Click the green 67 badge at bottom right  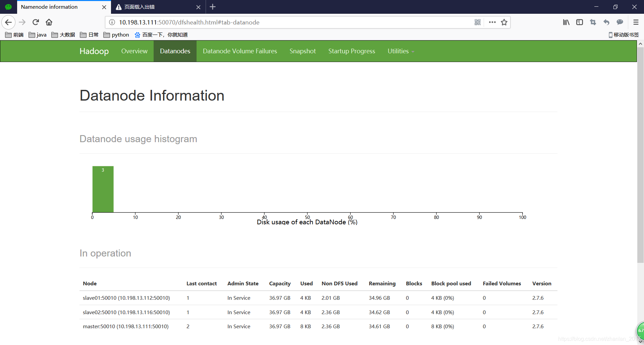coord(640,331)
